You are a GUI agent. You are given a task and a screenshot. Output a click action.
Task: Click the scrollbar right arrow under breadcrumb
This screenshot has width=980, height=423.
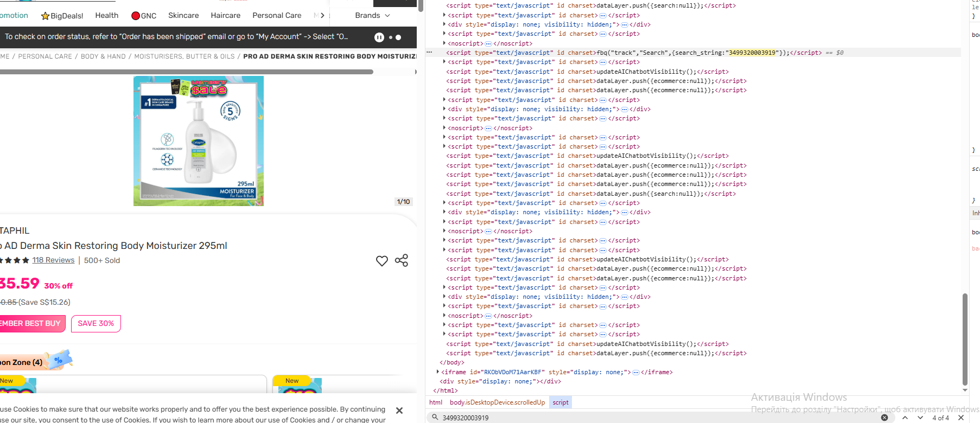coord(416,72)
